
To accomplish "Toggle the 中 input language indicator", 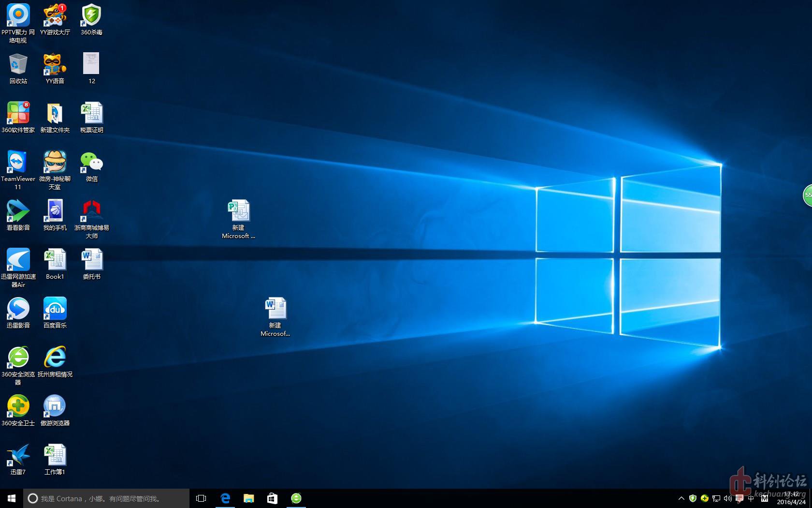I will (x=751, y=498).
